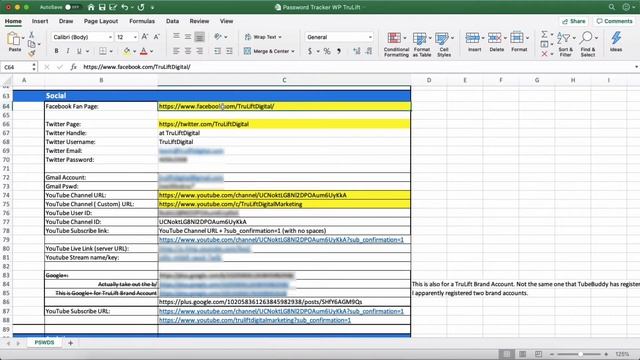640x360 pixels.
Task: Open the Comments pane
Action: [x=614, y=21]
